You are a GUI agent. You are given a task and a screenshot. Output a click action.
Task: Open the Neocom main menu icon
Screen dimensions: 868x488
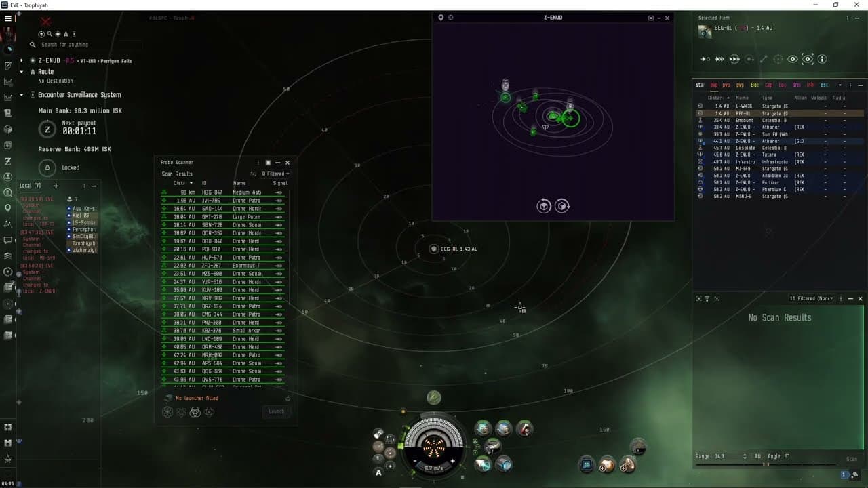pos(8,18)
